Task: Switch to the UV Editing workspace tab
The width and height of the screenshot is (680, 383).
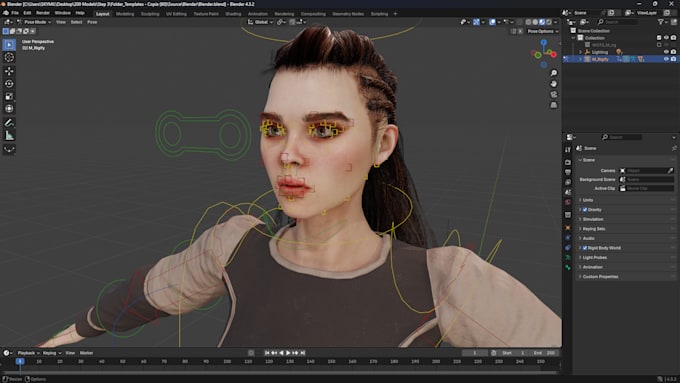Action: click(176, 14)
